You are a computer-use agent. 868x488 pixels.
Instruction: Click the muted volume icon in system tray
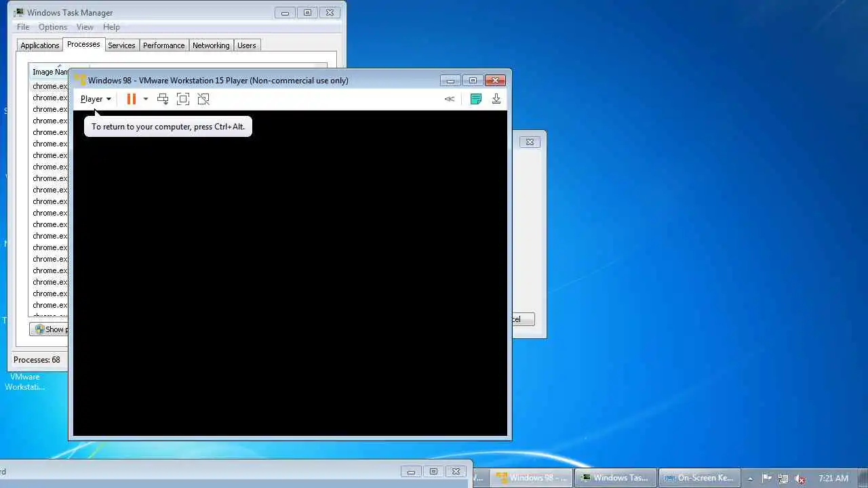[800, 479]
